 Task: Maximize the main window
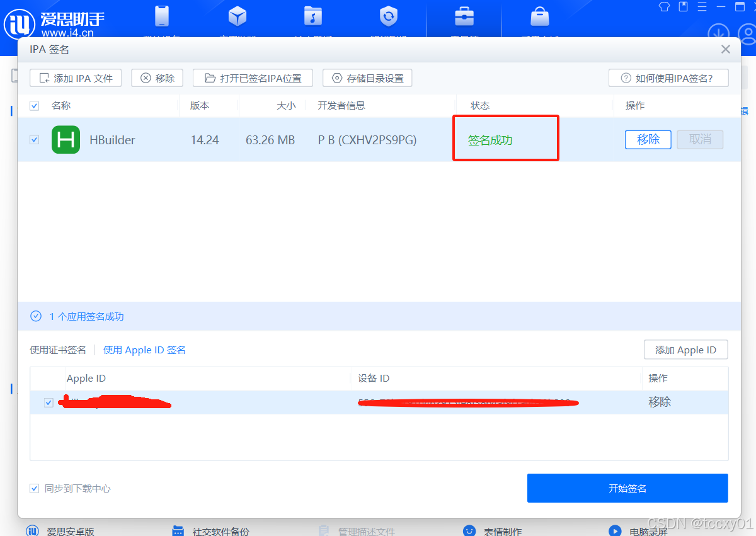[740, 7]
